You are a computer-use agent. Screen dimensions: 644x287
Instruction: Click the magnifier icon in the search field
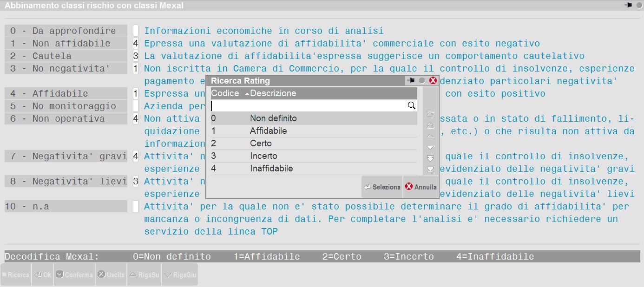411,106
